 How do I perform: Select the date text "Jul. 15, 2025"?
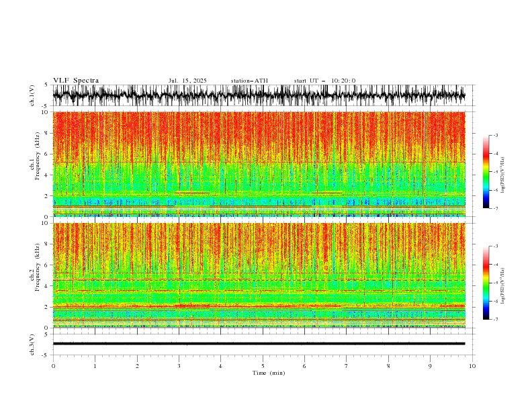pos(187,81)
